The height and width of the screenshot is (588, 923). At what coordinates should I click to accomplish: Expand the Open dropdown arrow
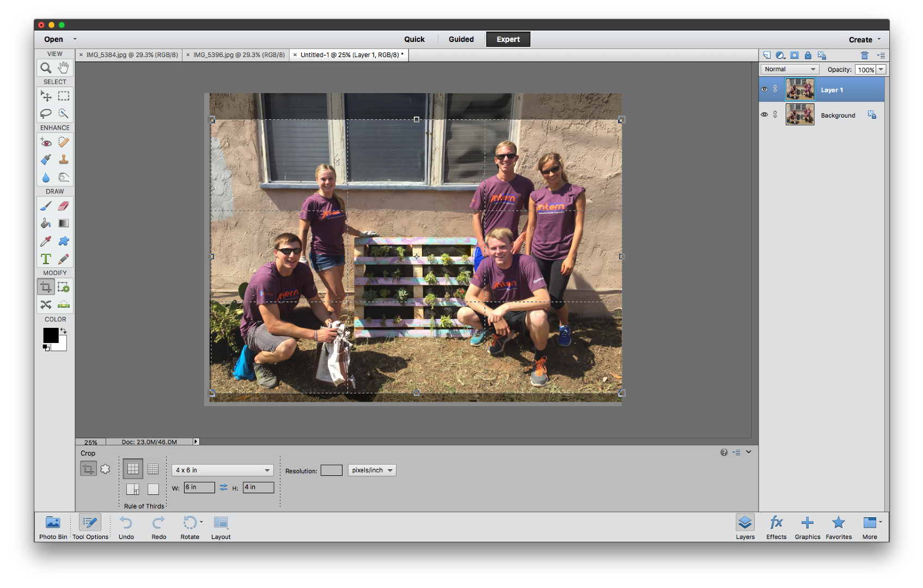tap(75, 39)
